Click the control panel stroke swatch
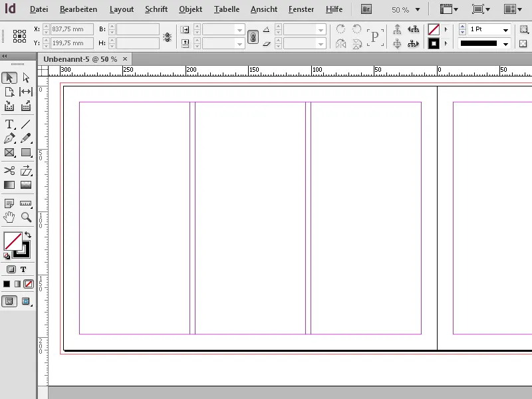The width and height of the screenshot is (532, 399). pos(434,43)
